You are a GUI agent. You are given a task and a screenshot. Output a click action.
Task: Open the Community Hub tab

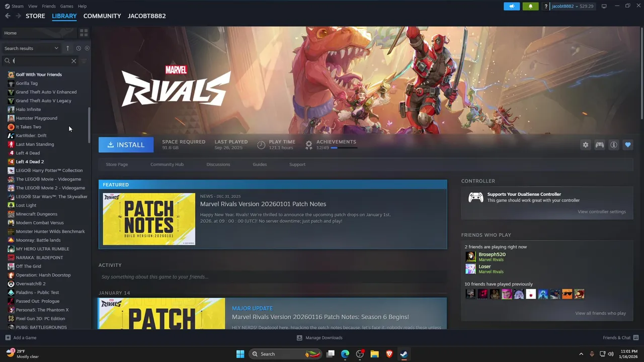pyautogui.click(x=167, y=164)
